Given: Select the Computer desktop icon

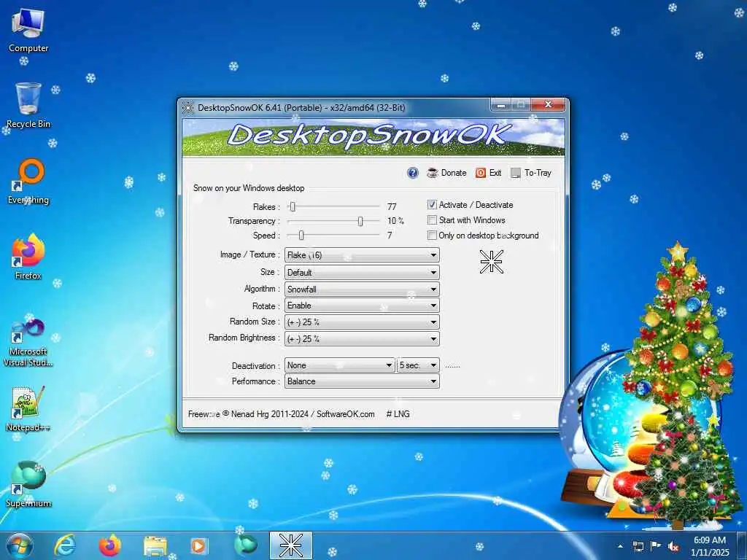Looking at the screenshot, I should coord(28,31).
